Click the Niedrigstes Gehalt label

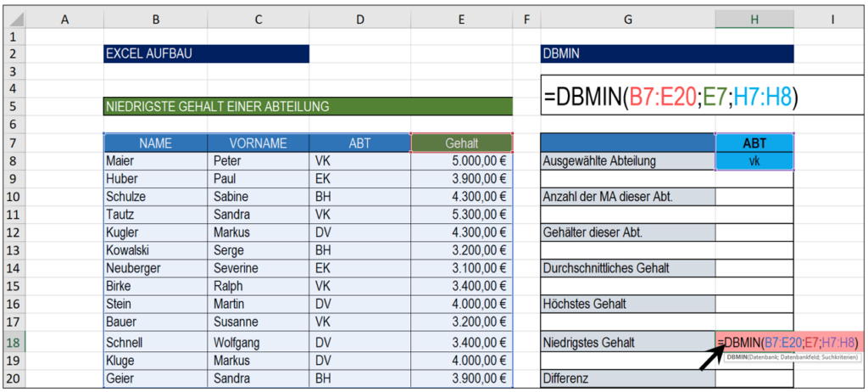click(628, 342)
